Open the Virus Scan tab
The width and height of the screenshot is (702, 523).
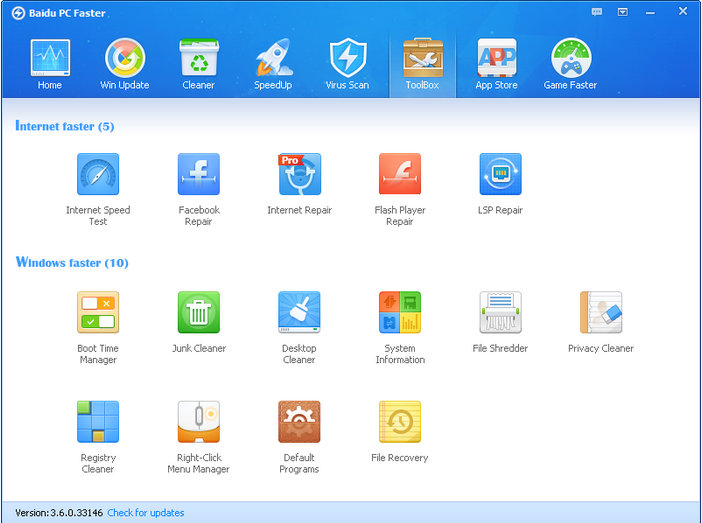pyautogui.click(x=347, y=64)
